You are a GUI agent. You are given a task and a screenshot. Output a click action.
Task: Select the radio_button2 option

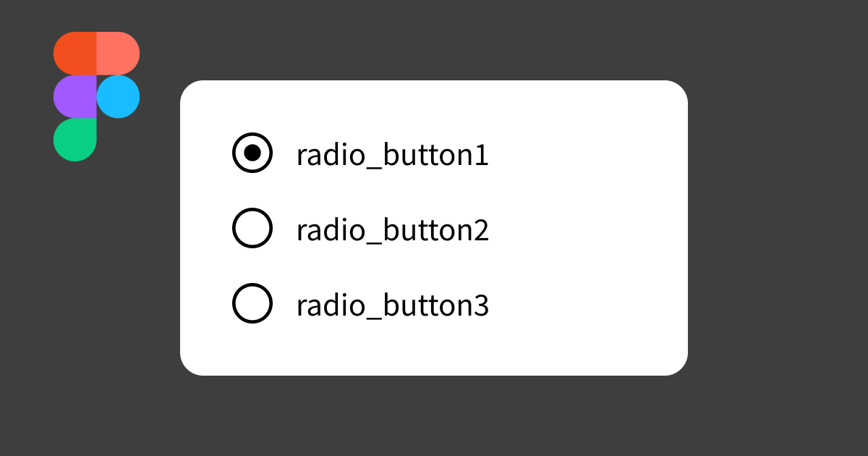point(252,228)
